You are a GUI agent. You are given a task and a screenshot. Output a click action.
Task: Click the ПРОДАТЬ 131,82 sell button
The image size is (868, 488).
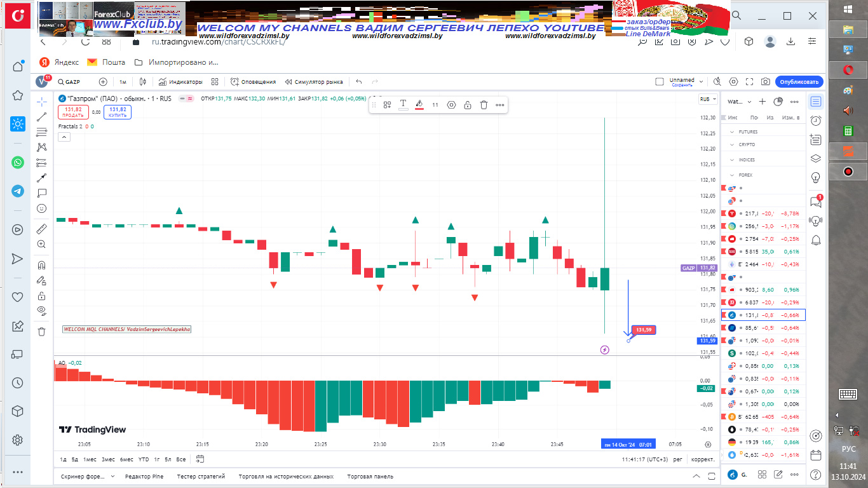coord(72,112)
